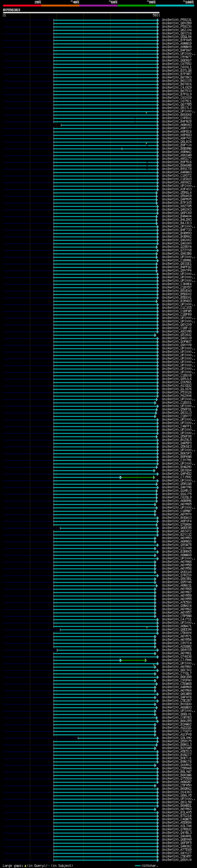Click the cyan ~100% identity legend segment
Image resolution: width=197 pixels, height=868 pixels.
point(175,6)
